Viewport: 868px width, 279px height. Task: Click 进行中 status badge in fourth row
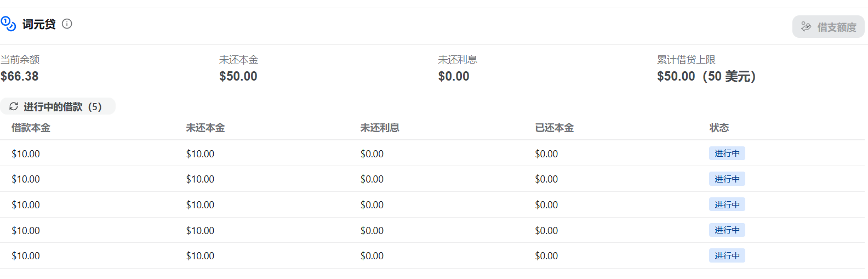727,230
